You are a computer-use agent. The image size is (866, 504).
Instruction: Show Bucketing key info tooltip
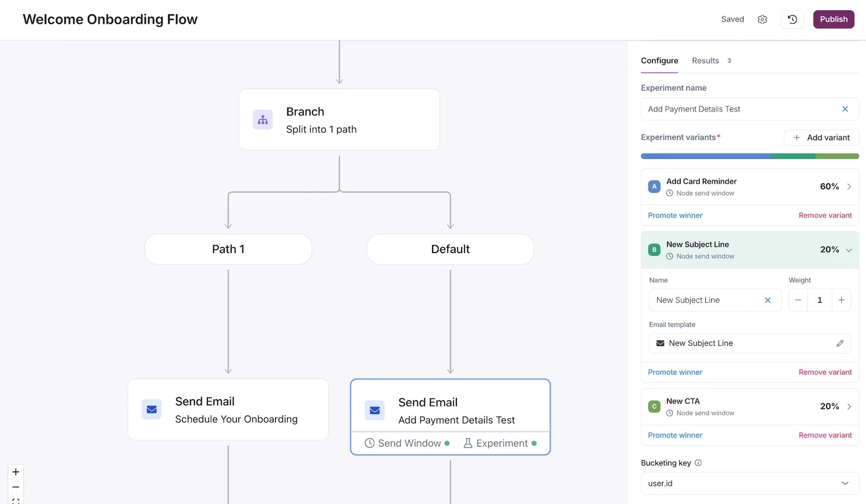coord(698,463)
